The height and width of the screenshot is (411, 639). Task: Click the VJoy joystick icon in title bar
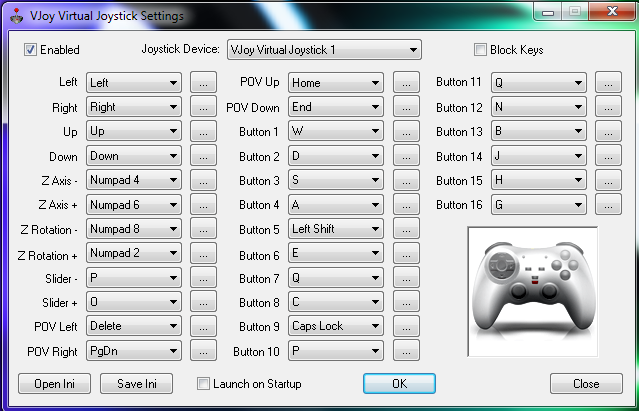point(17,16)
